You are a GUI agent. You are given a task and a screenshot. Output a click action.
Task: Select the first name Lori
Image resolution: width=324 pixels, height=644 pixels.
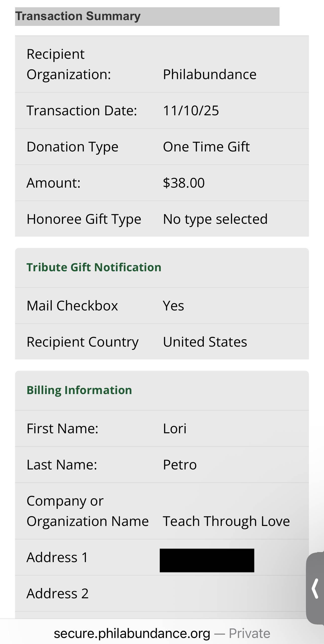175,428
